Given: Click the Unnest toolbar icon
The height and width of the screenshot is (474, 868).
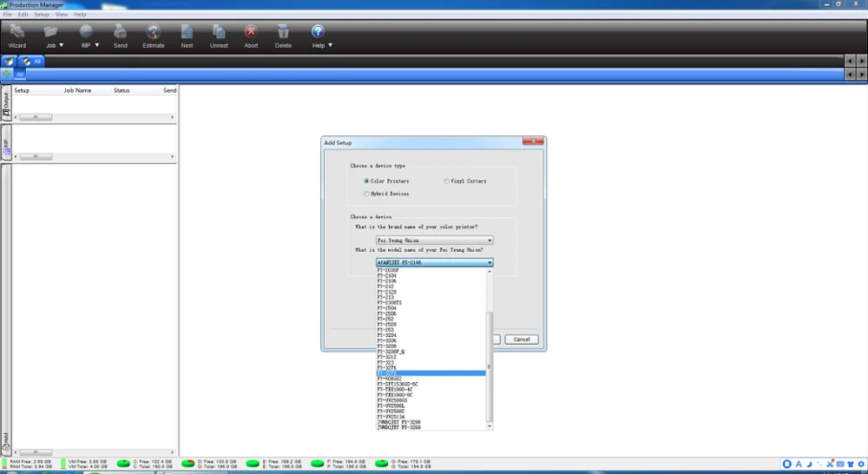Looking at the screenshot, I should (219, 36).
